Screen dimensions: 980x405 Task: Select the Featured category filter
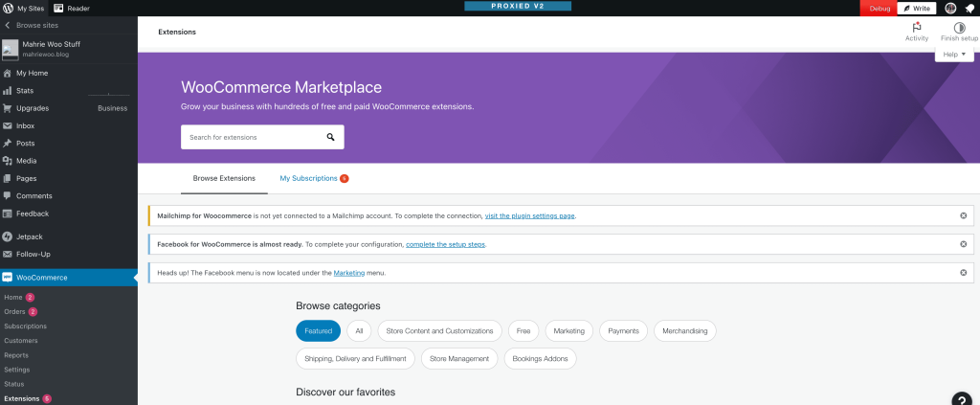(x=318, y=330)
